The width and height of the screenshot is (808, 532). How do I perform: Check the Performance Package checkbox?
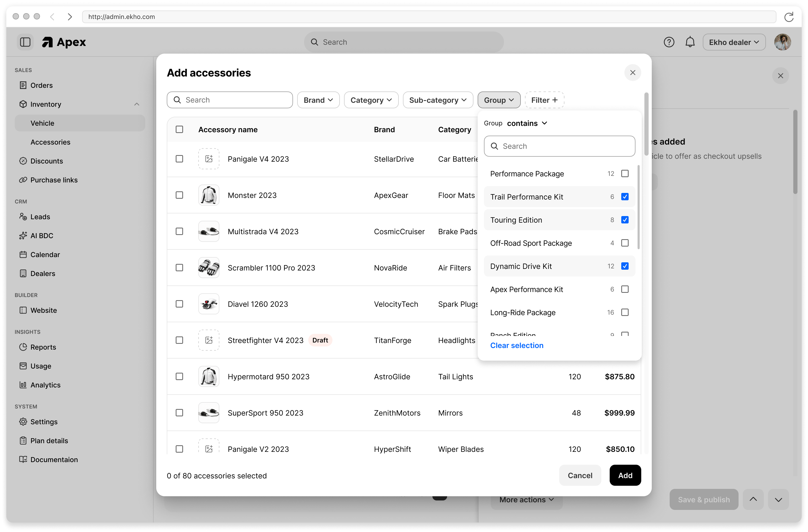(x=625, y=173)
